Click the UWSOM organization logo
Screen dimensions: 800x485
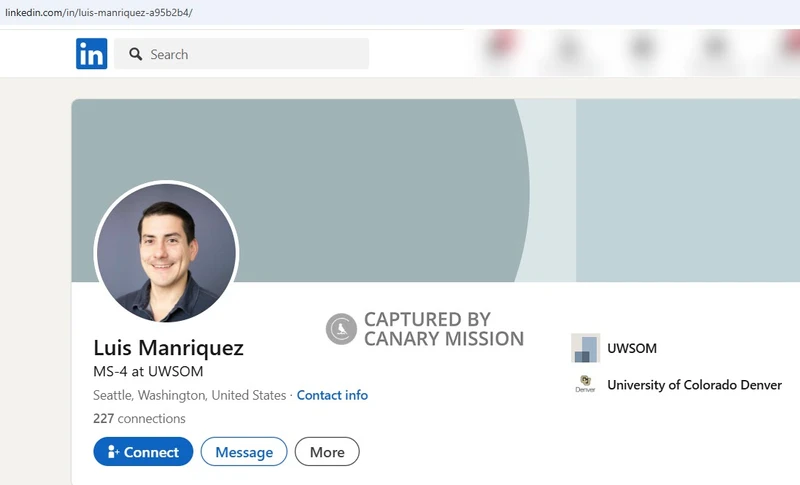585,348
